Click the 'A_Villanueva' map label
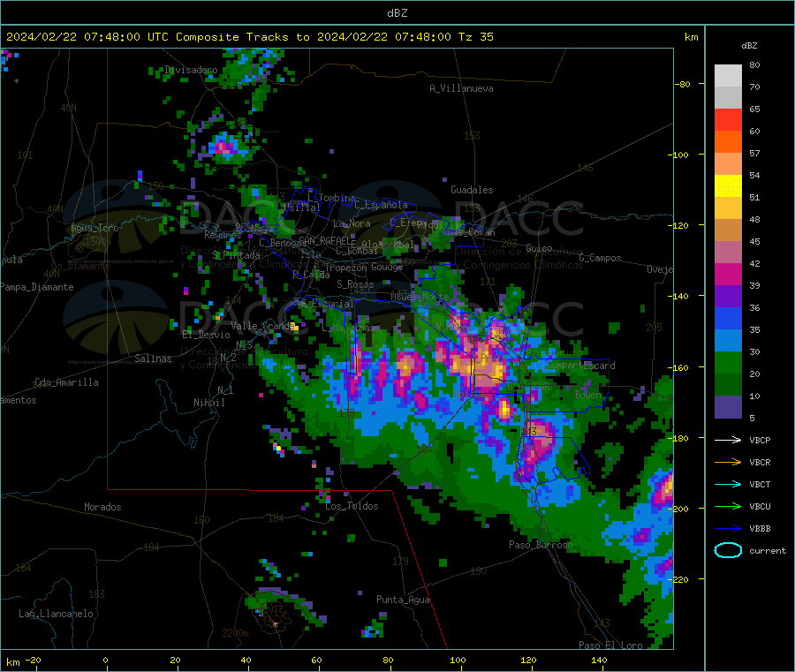Image resolution: width=795 pixels, height=672 pixels. click(x=461, y=88)
